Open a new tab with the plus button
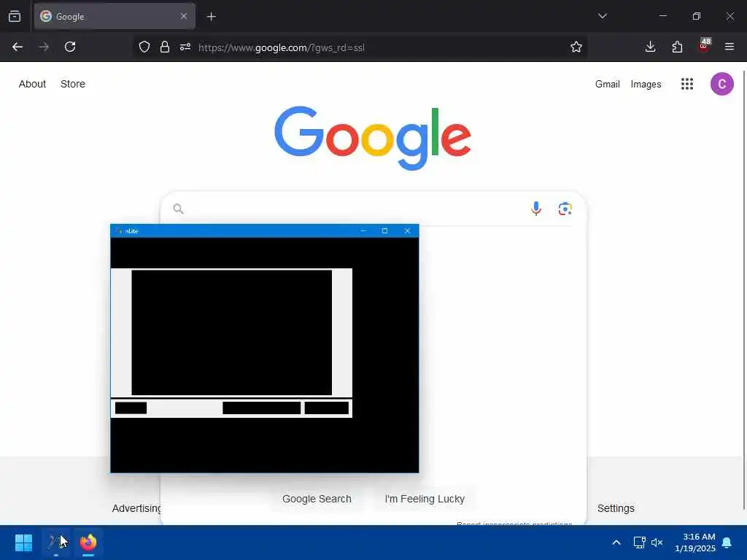 tap(211, 17)
